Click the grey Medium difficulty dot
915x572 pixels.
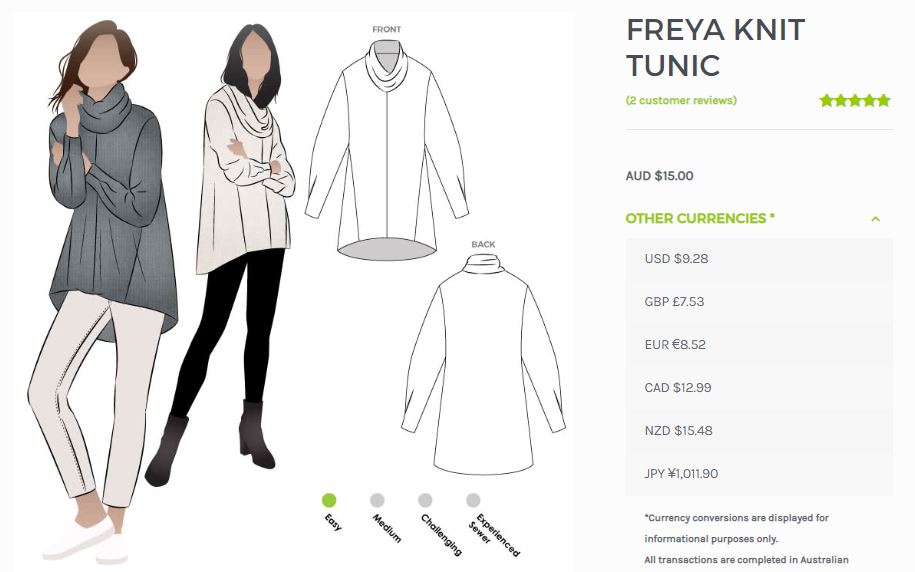click(x=377, y=500)
